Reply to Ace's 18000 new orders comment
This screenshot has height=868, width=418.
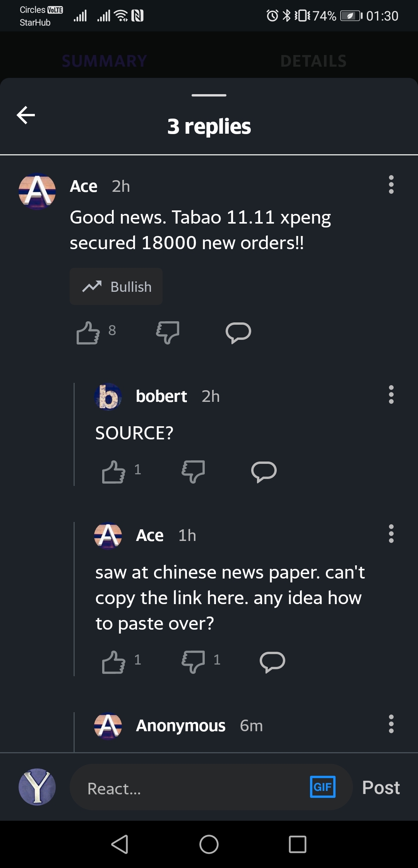click(238, 332)
